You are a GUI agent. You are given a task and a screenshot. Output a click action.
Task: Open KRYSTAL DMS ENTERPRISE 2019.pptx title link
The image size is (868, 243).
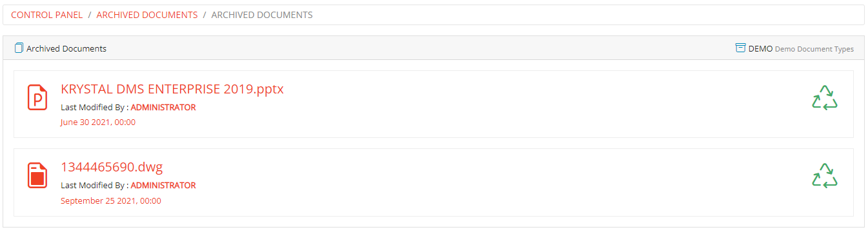point(172,89)
